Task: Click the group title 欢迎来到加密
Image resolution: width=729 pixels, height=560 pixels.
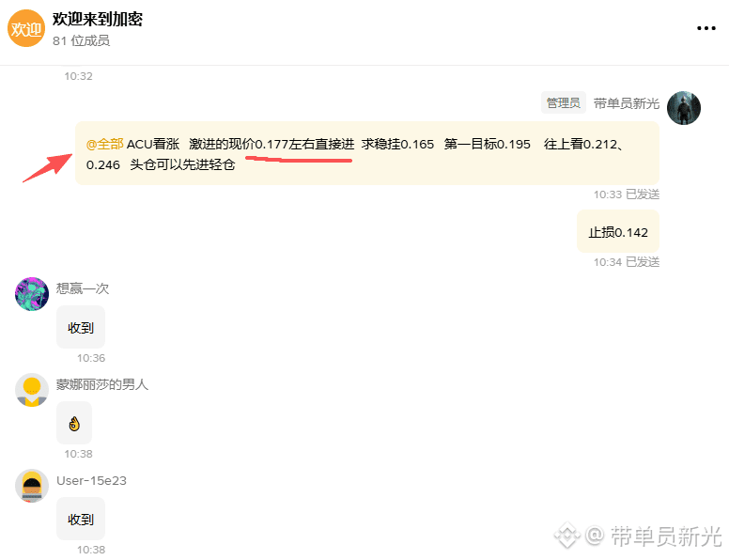Action: click(97, 19)
